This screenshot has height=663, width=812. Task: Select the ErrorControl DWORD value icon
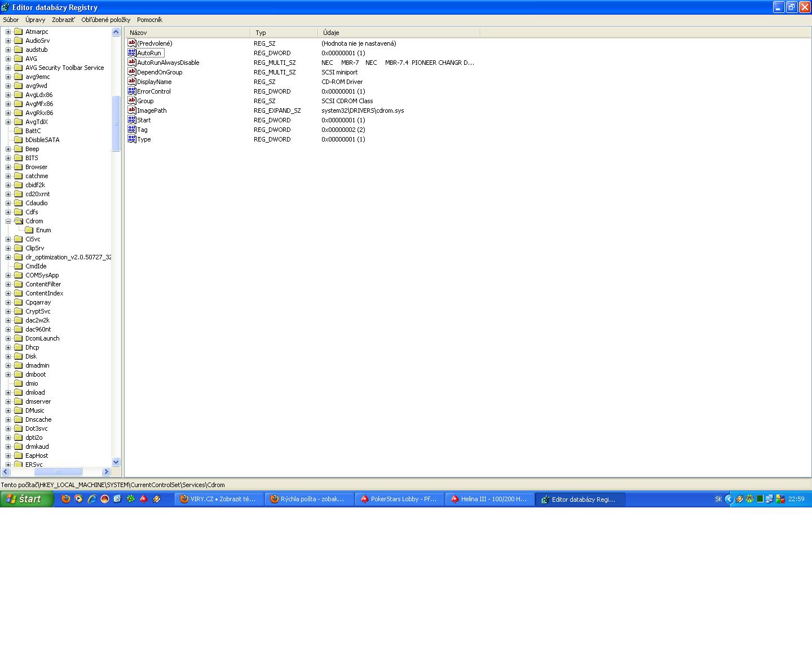pyautogui.click(x=132, y=91)
